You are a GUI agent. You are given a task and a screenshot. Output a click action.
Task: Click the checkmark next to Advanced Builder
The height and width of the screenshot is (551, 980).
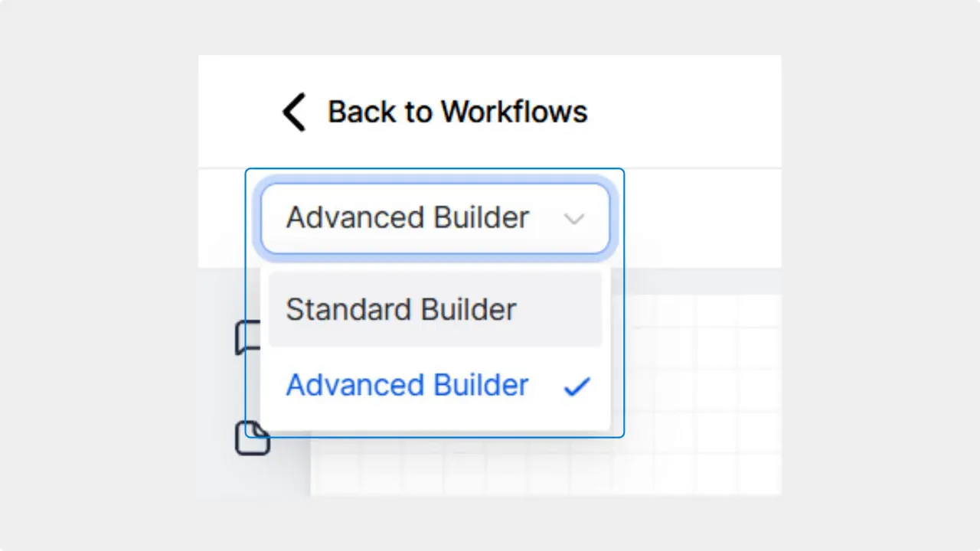tap(577, 387)
